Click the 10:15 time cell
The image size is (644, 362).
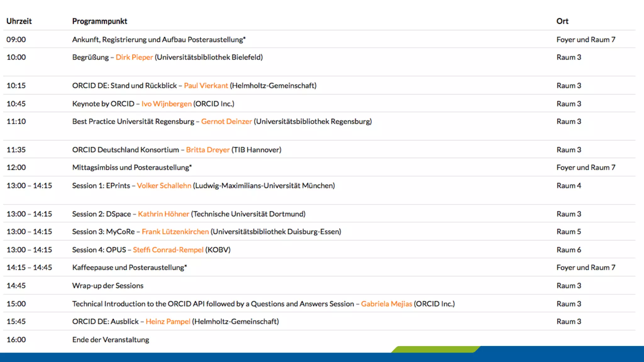[x=16, y=85]
